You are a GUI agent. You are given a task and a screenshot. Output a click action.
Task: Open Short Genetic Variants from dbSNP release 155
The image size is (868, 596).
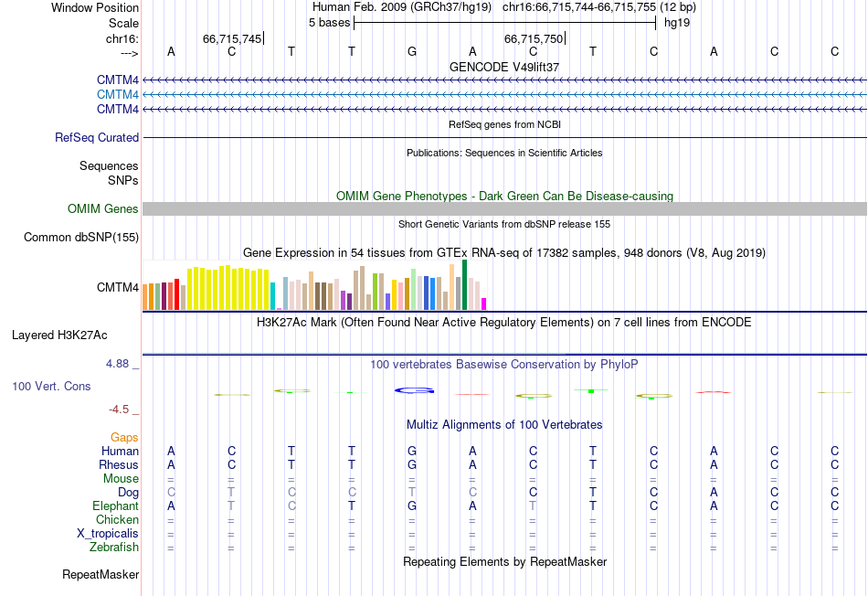[504, 224]
